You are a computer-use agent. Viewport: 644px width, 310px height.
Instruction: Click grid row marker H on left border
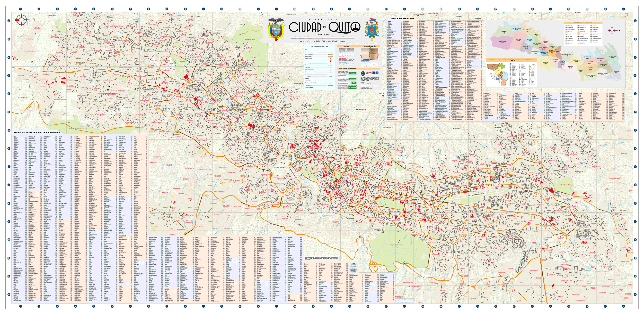click(9, 148)
